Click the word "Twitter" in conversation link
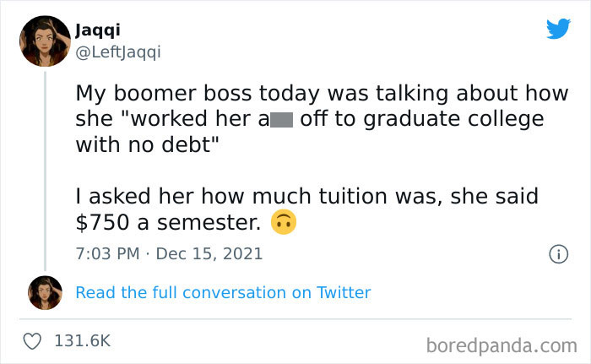 pyautogui.click(x=344, y=292)
